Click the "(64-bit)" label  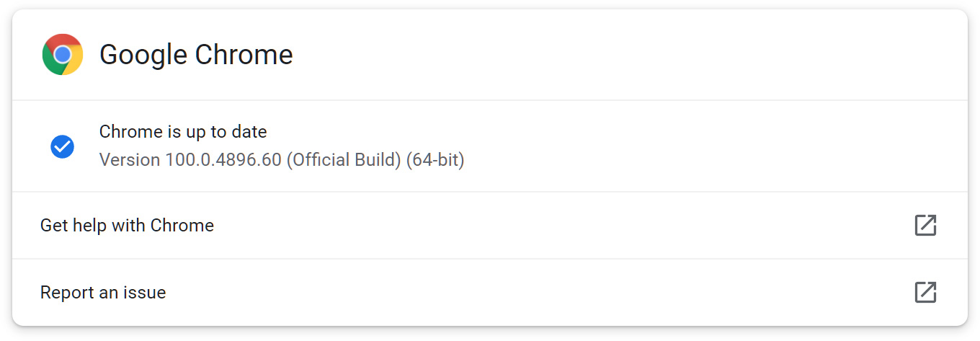(435, 159)
